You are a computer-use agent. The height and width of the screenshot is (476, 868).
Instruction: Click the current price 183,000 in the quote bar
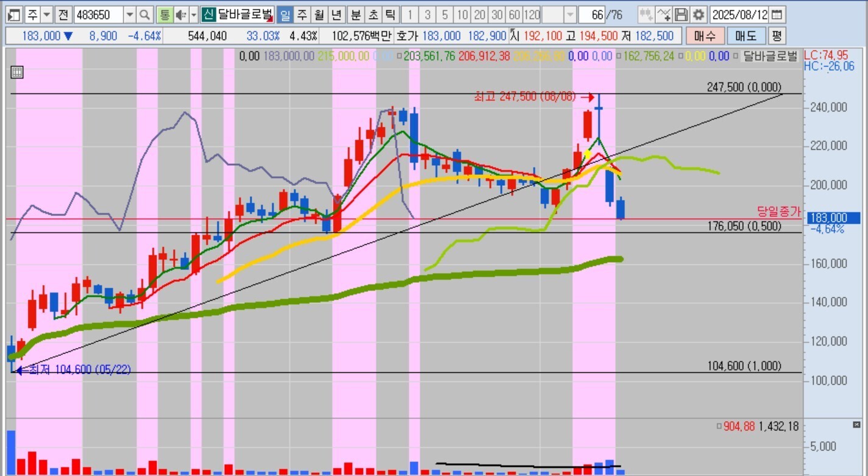tap(42, 36)
